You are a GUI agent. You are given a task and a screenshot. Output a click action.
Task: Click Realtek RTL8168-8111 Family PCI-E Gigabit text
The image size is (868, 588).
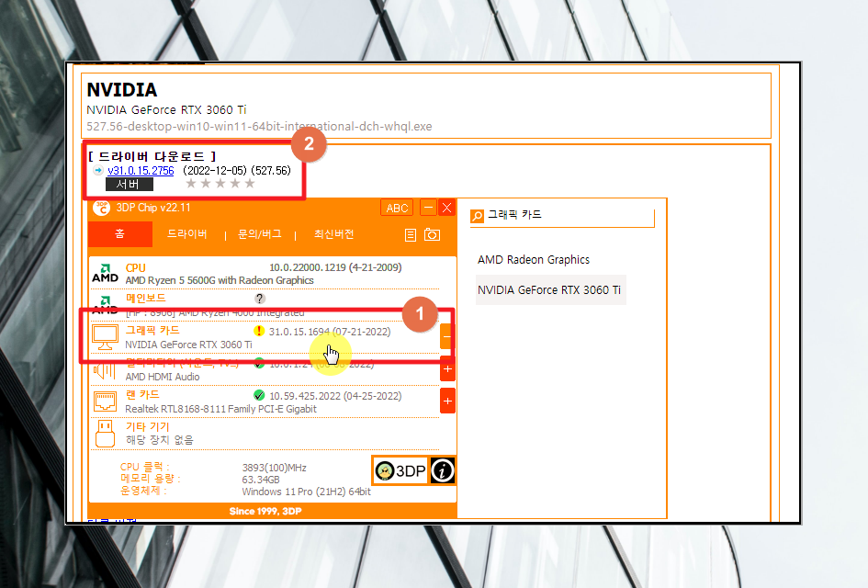(220, 409)
